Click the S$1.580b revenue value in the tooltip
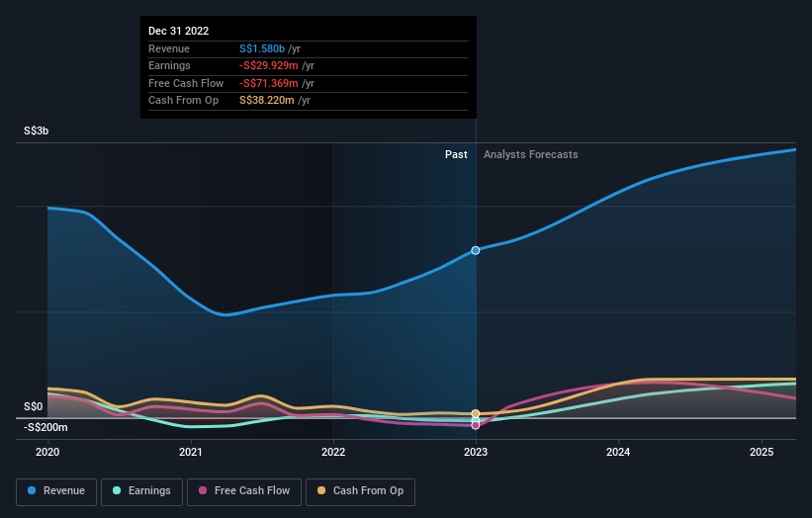The height and width of the screenshot is (518, 812). 262,48
